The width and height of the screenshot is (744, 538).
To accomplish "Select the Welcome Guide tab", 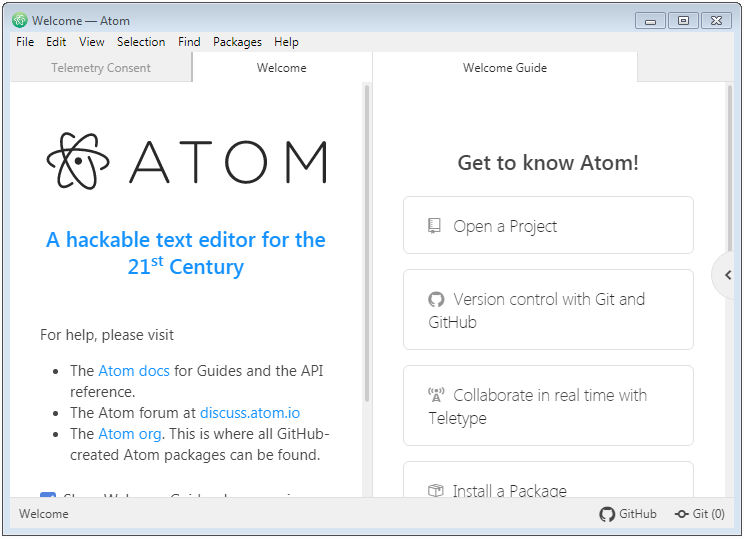I will pyautogui.click(x=505, y=67).
